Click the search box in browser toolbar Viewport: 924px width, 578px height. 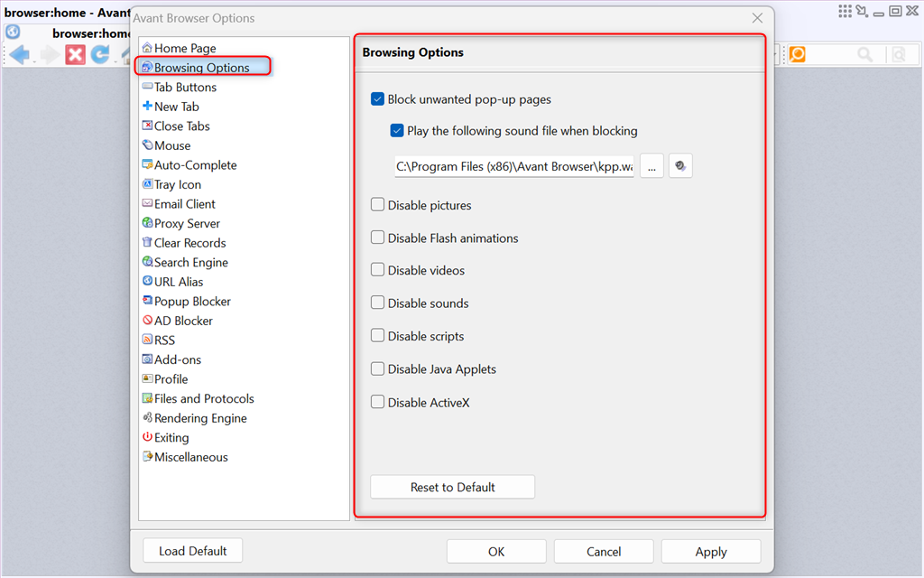click(831, 55)
